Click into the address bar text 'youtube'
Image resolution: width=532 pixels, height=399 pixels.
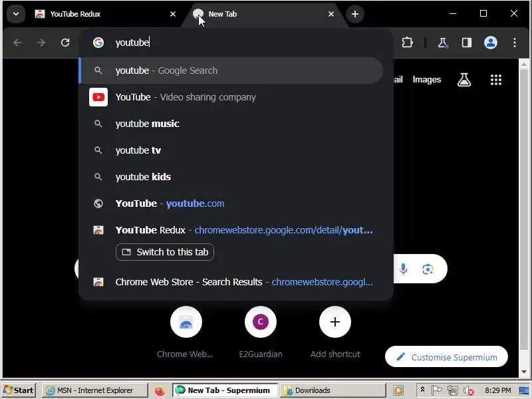tap(132, 43)
